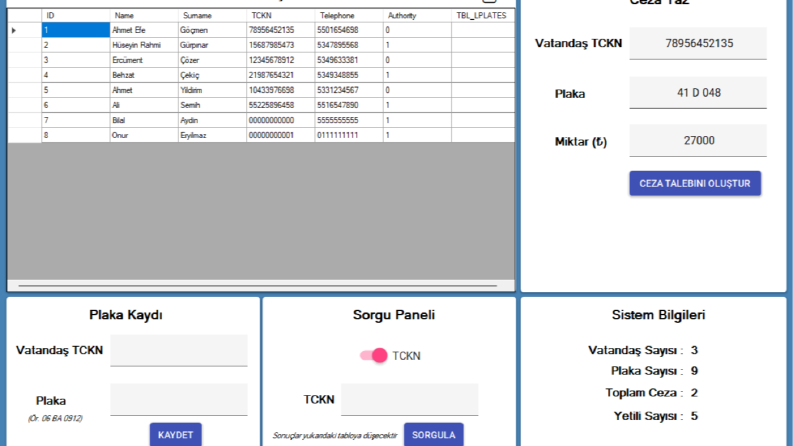
Task: Focus Vatandaş TCKN field in Plaka Kaydı
Action: (x=179, y=350)
